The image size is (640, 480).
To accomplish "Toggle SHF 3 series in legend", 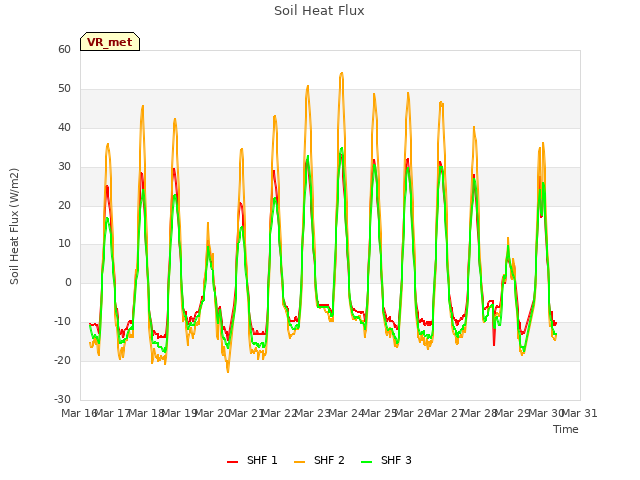I will [386, 460].
